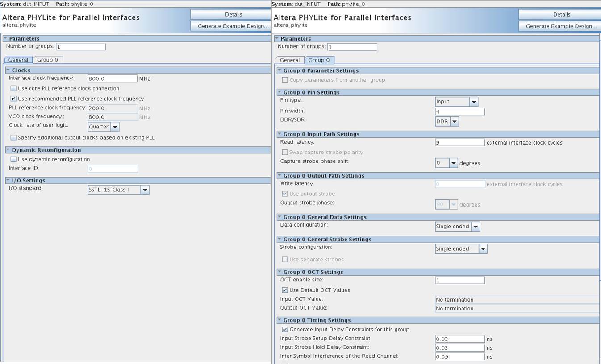The height and width of the screenshot is (364, 601).
Task: Click Number of groups field in left window
Action: [81, 47]
